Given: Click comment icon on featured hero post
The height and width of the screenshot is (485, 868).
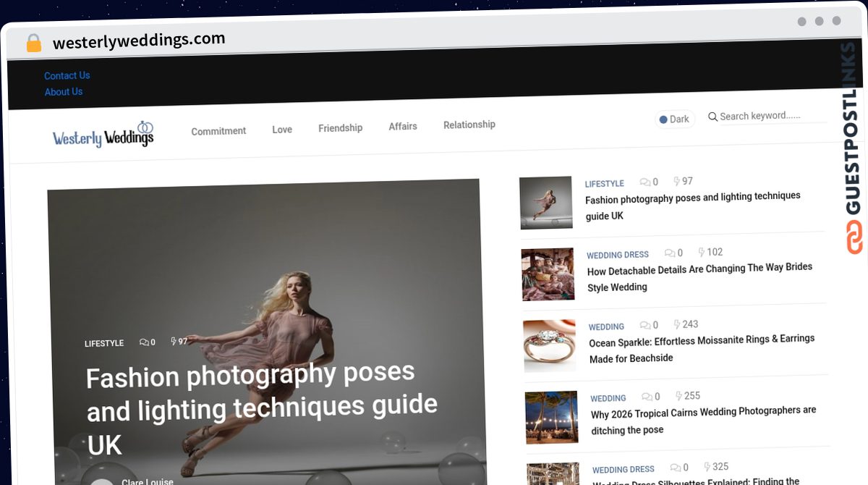Looking at the screenshot, I should [144, 342].
